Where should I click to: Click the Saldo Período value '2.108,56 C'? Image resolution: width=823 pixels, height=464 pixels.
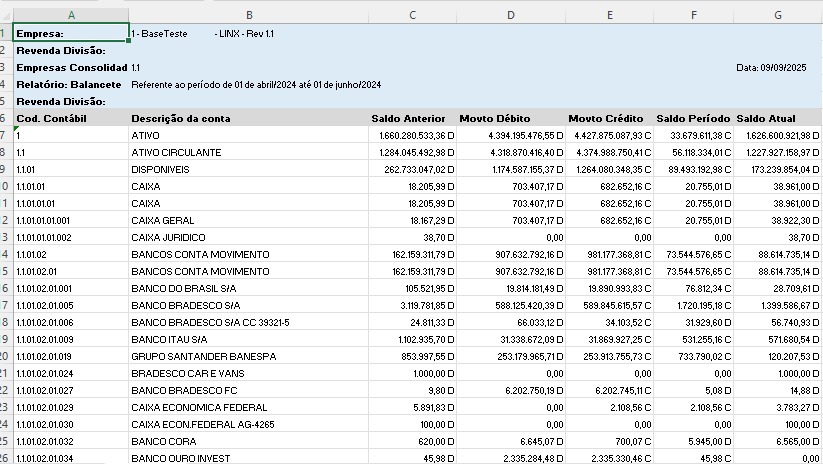[x=693, y=407]
